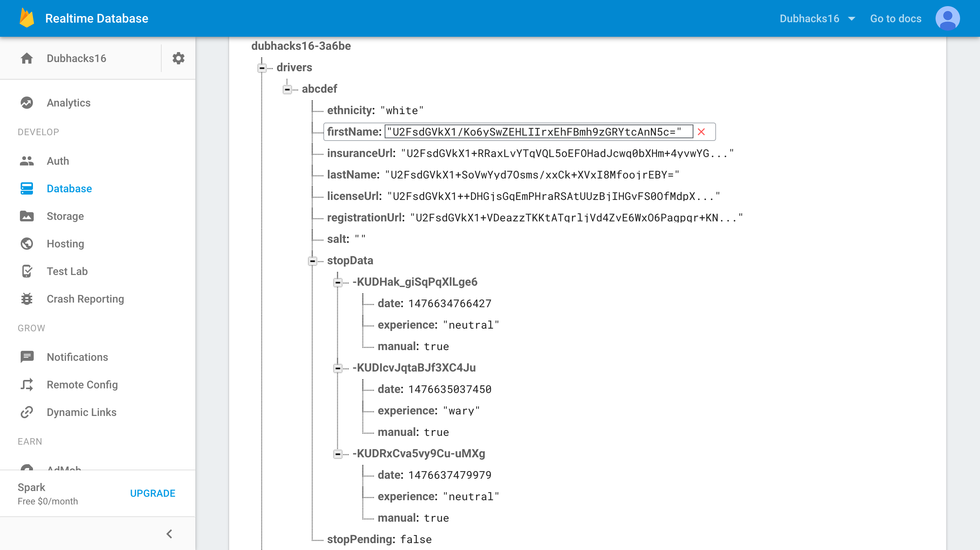Collapse the stopData node

tap(313, 261)
